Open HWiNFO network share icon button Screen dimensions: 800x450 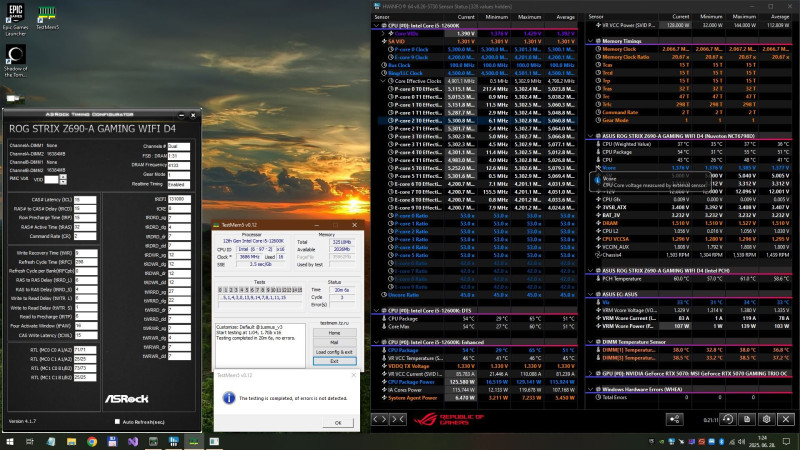coord(674,419)
